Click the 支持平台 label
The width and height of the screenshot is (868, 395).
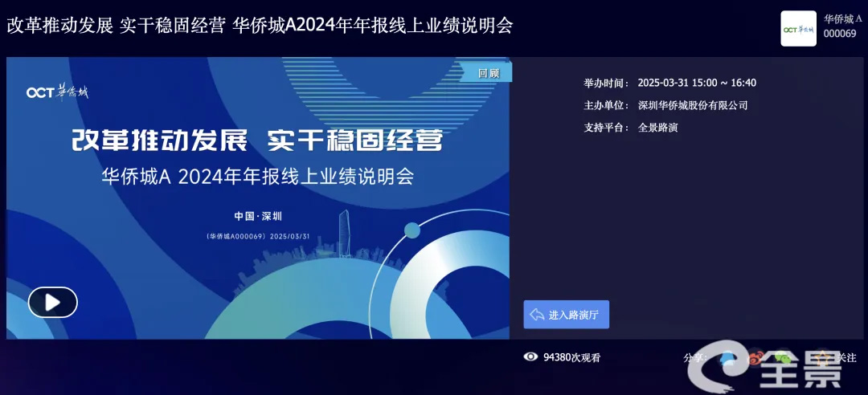pyautogui.click(x=606, y=127)
